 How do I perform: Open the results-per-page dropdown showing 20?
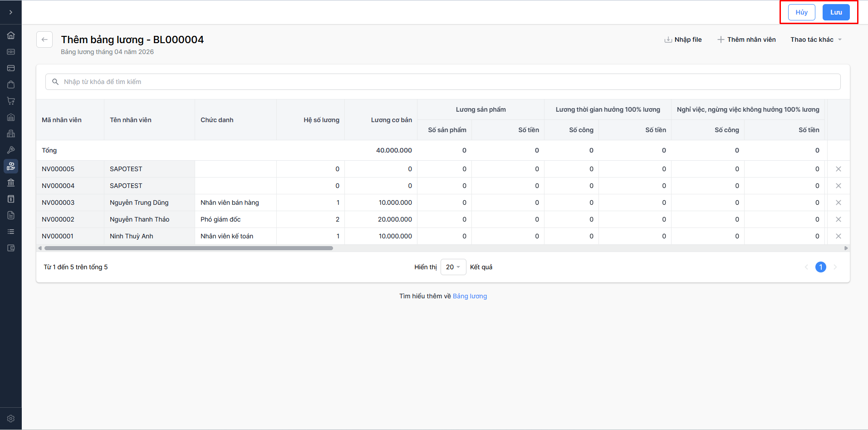pyautogui.click(x=453, y=267)
